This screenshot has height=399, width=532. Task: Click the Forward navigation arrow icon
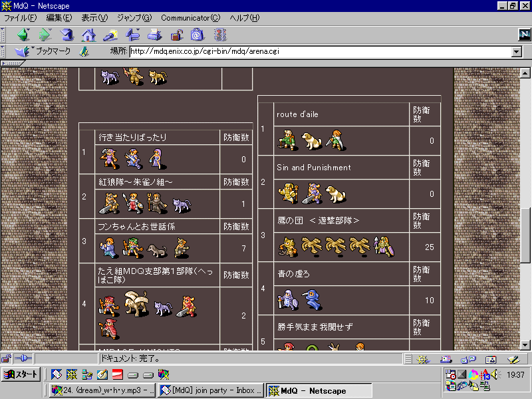(45, 35)
